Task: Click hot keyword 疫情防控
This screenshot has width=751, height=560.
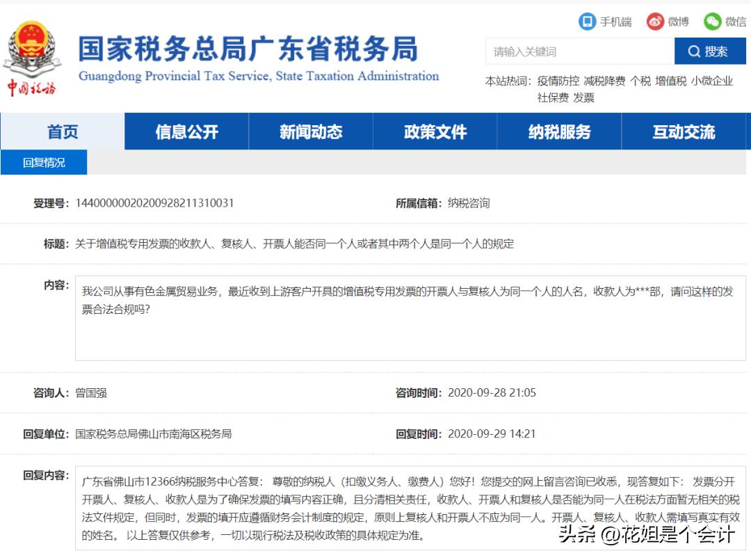Action: click(x=558, y=81)
